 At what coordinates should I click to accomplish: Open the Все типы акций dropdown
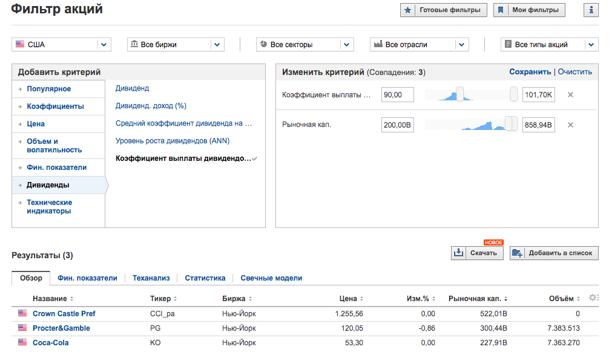pyautogui.click(x=550, y=45)
